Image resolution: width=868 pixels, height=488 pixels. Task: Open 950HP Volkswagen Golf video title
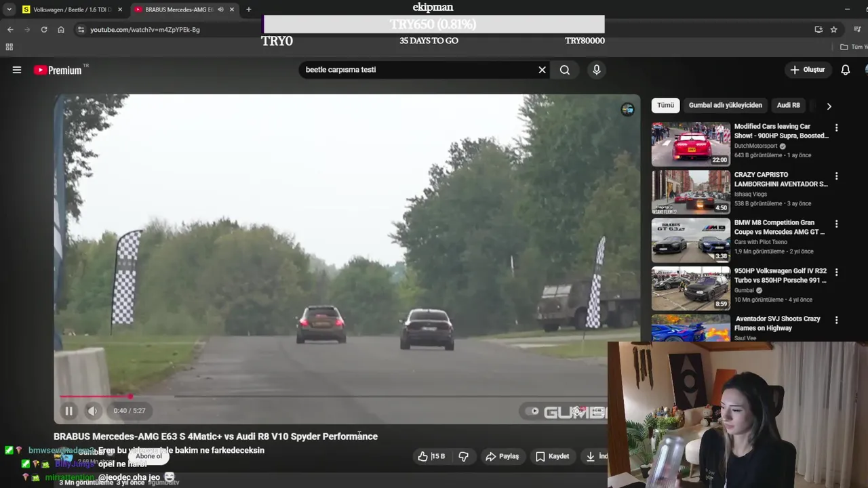click(x=781, y=276)
